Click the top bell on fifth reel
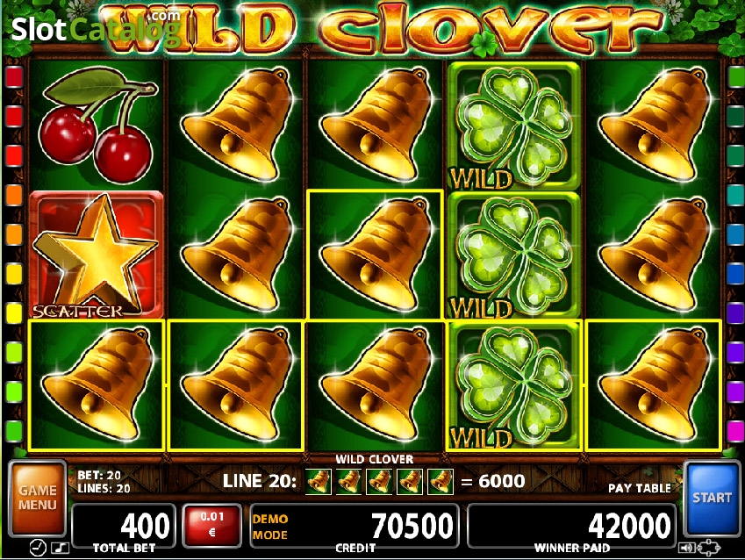Viewport: 745px width, 560px height. coord(653,125)
